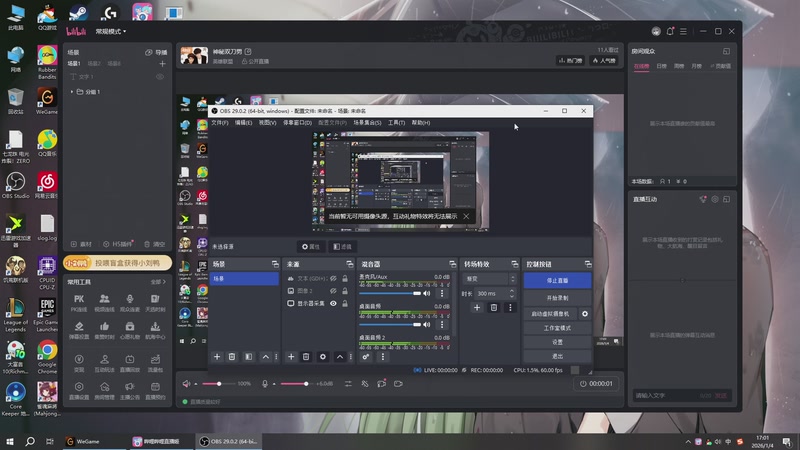Open 工具(T) menu in OBS
Image resolution: width=800 pixels, height=450 pixels.
(396, 123)
